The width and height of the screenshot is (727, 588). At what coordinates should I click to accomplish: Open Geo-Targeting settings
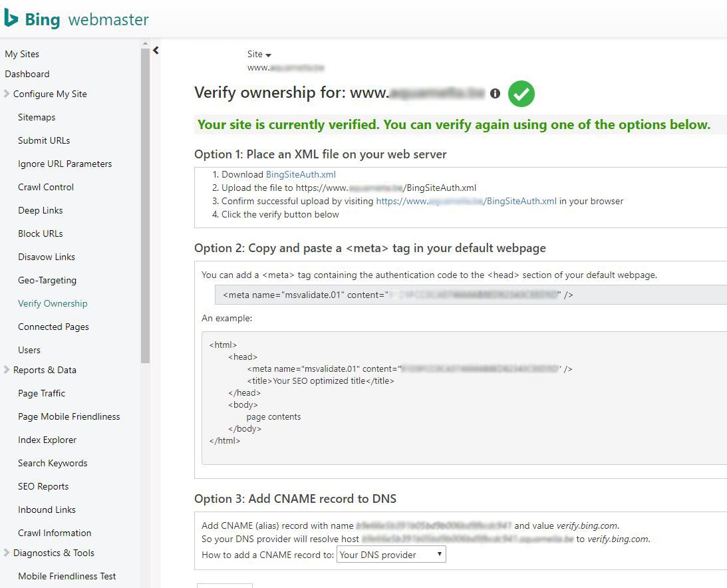47,280
